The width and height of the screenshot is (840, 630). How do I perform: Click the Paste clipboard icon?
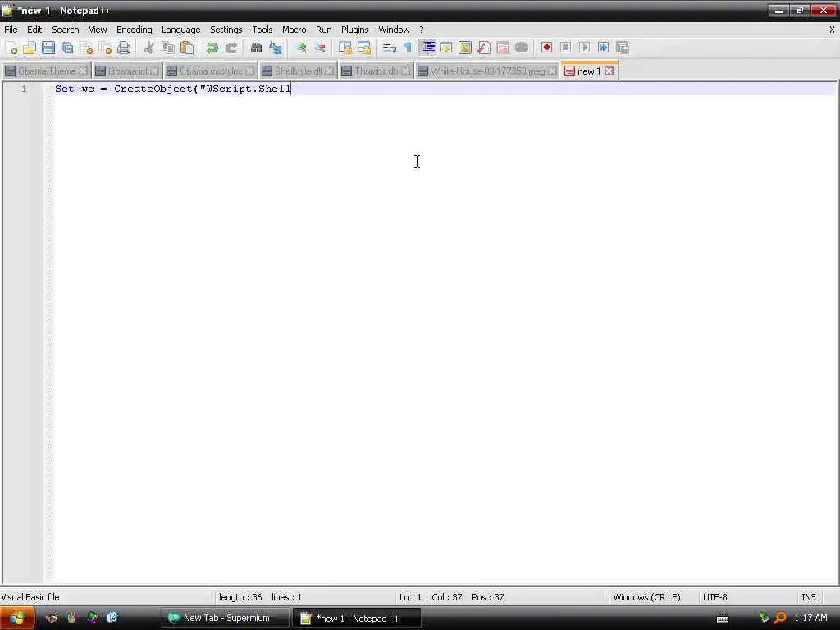click(x=187, y=48)
